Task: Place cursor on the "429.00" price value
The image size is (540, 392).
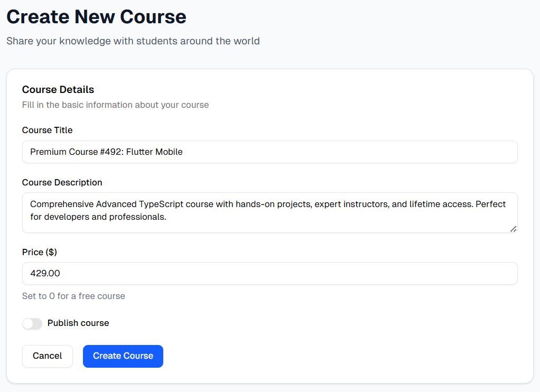Action: point(45,274)
